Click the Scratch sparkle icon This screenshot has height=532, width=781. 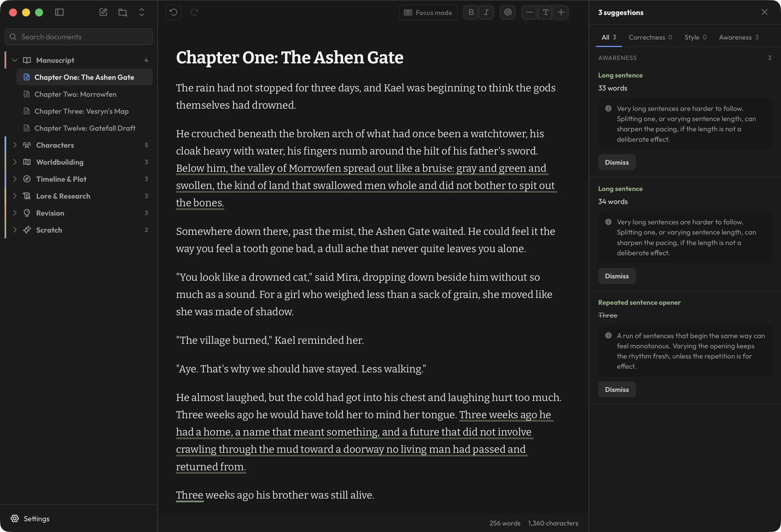tap(27, 230)
